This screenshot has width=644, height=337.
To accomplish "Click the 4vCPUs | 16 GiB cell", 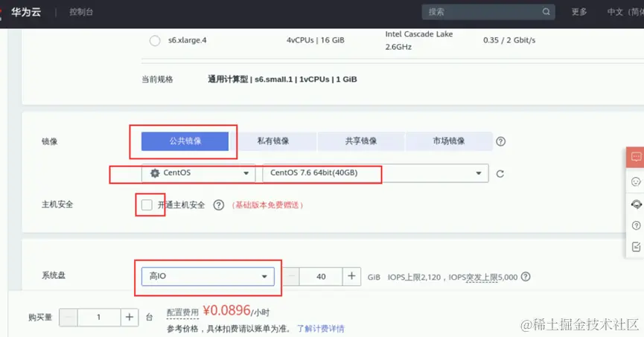I will pos(316,40).
